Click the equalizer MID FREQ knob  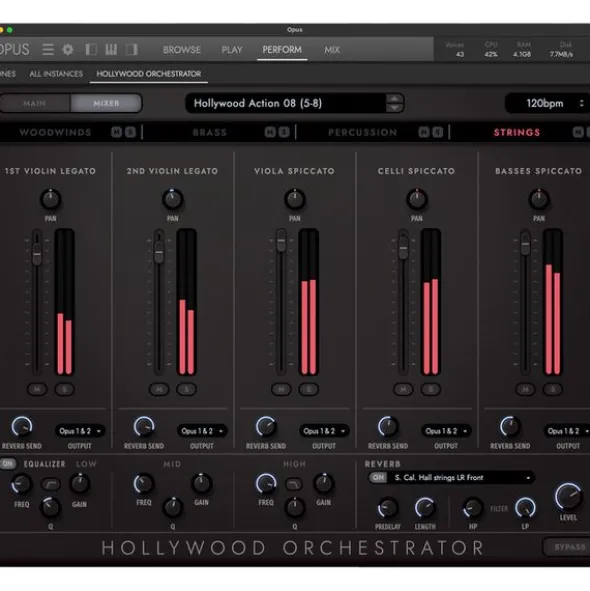click(144, 484)
